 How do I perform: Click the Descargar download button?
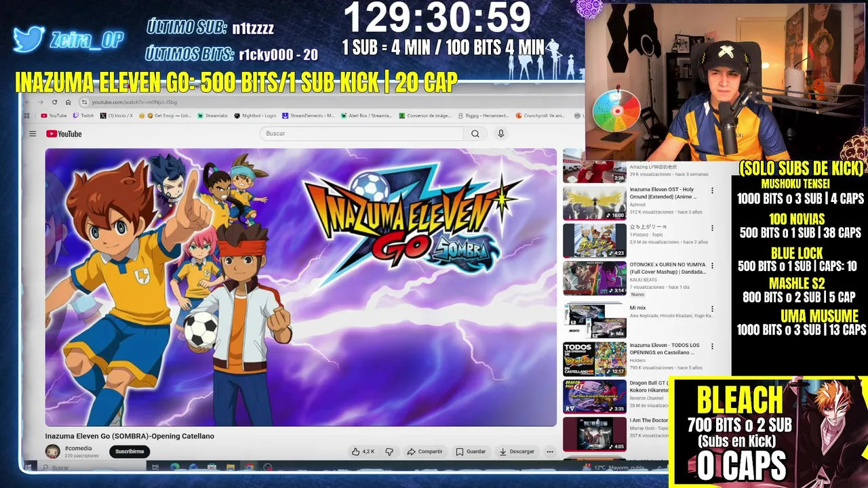(517, 451)
